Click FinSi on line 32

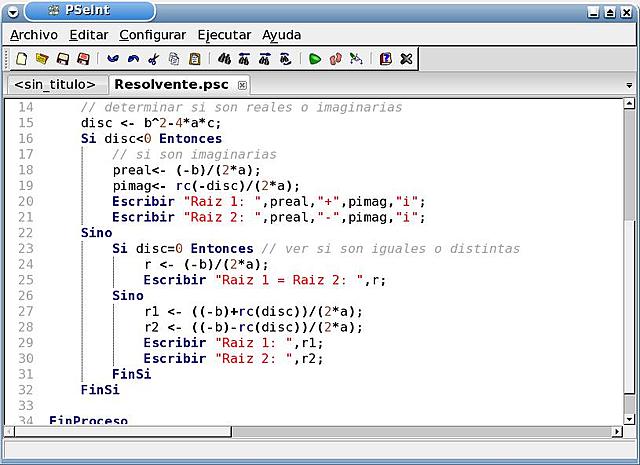tap(100, 389)
